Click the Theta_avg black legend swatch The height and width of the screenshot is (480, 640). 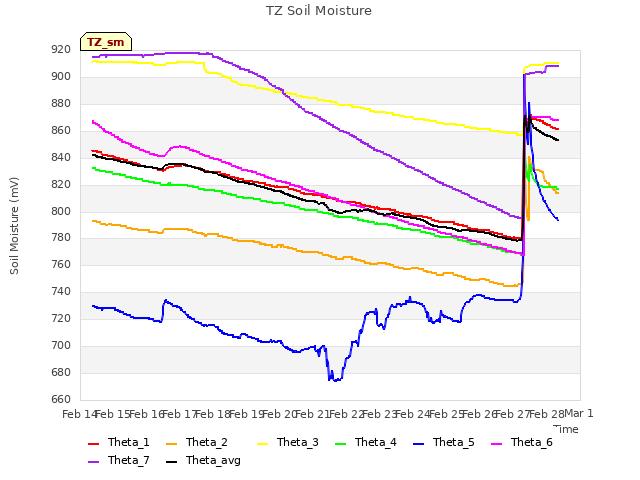171,461
